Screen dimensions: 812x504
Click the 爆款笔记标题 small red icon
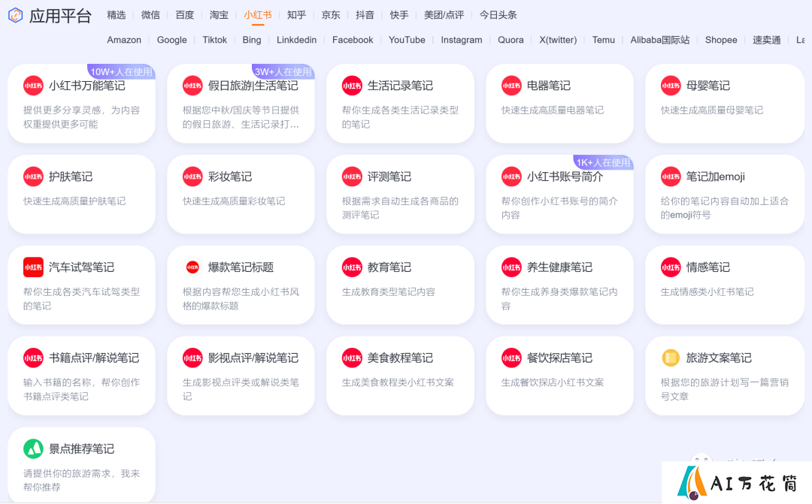pos(192,267)
